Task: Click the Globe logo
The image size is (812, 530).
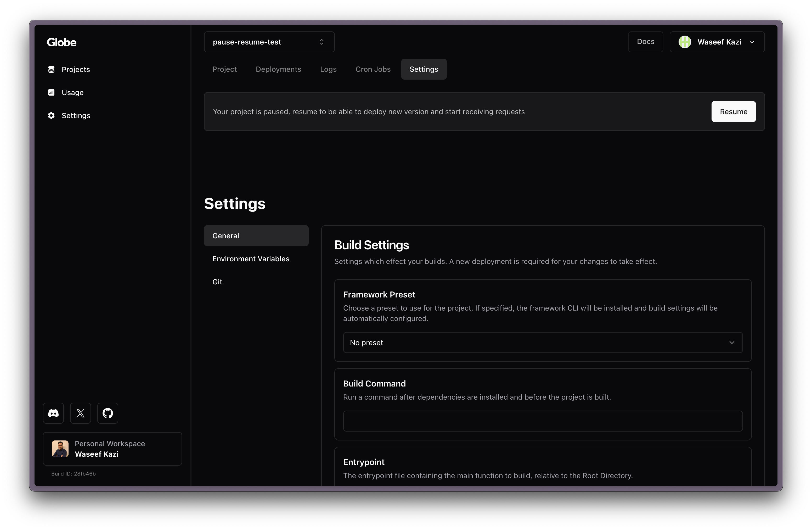Action: pos(61,42)
